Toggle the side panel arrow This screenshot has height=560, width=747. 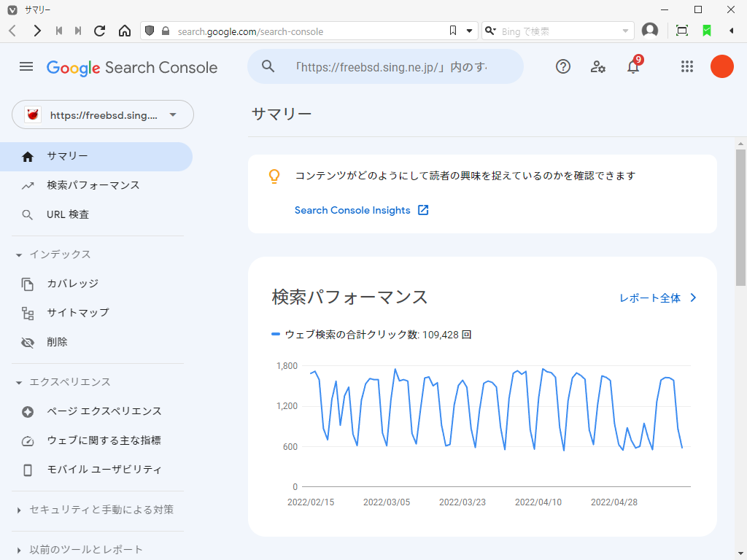[x=731, y=31]
